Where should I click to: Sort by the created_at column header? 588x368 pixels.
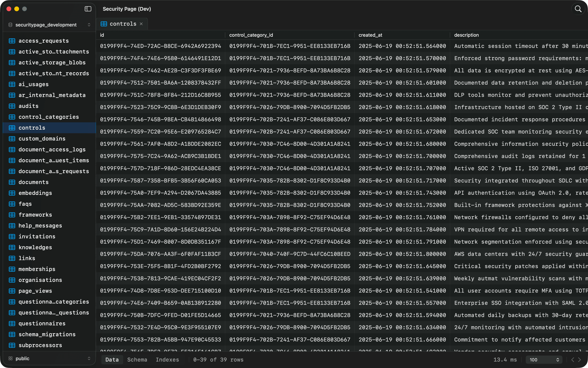pyautogui.click(x=370, y=35)
